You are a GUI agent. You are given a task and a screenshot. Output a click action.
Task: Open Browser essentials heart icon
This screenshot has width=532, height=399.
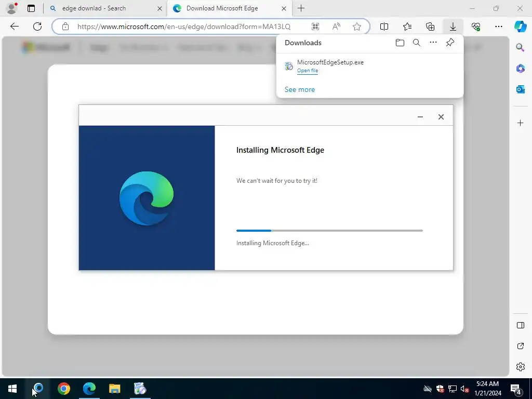[x=476, y=26]
